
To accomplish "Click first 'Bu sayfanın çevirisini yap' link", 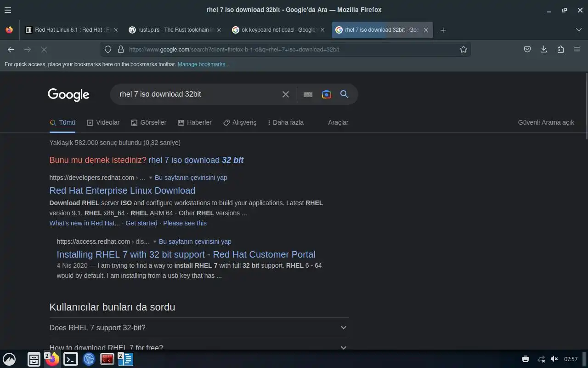I will pyautogui.click(x=191, y=178).
